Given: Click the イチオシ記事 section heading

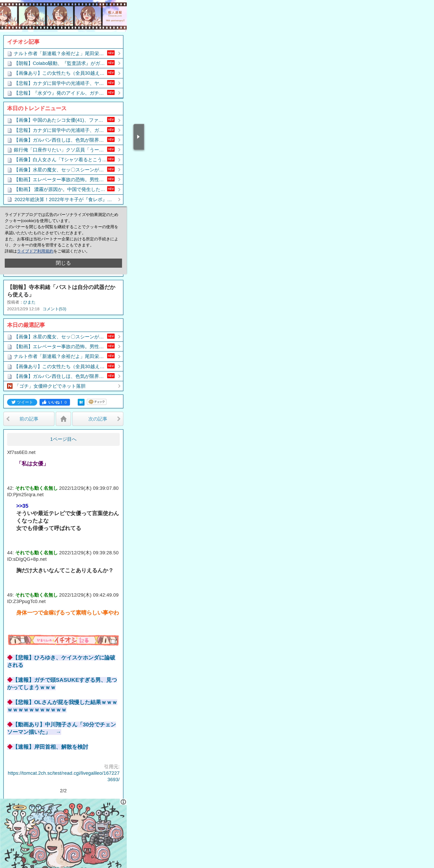Looking at the screenshot, I should [23, 42].
